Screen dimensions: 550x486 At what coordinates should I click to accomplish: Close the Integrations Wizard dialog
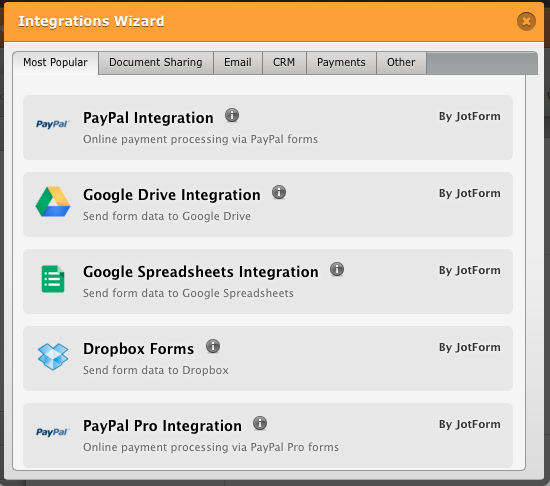[526, 21]
